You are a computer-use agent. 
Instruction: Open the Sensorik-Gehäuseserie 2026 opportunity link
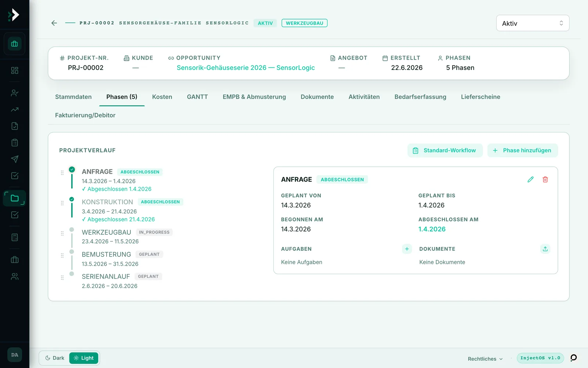pyautogui.click(x=246, y=68)
